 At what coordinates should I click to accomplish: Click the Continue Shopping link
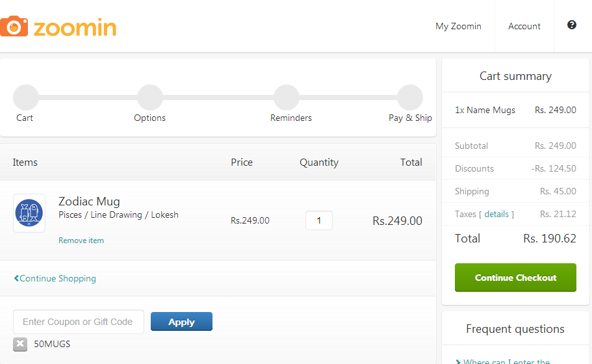(55, 278)
